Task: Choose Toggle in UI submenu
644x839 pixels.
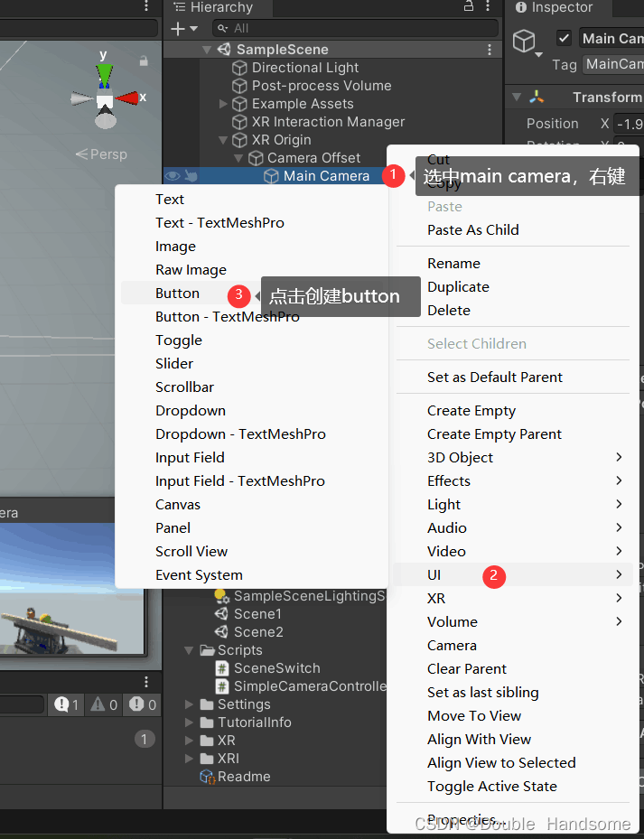Action: [x=178, y=340]
